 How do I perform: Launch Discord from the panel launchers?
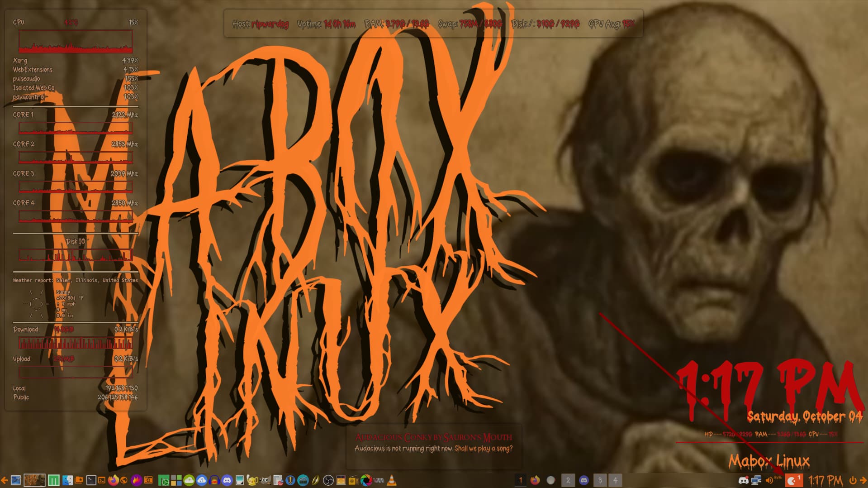[x=227, y=480]
